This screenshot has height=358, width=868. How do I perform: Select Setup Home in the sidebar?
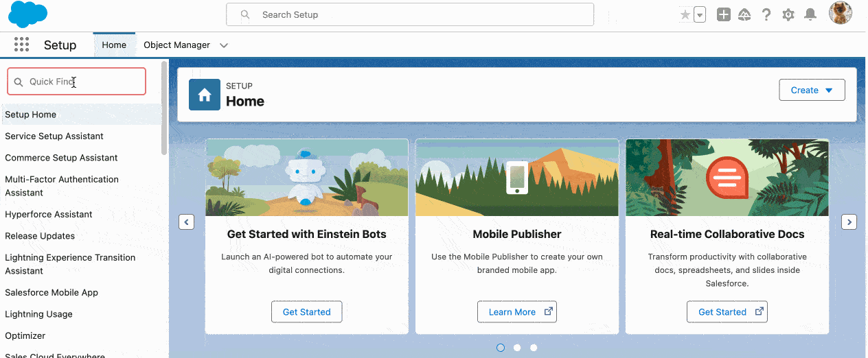(80, 115)
